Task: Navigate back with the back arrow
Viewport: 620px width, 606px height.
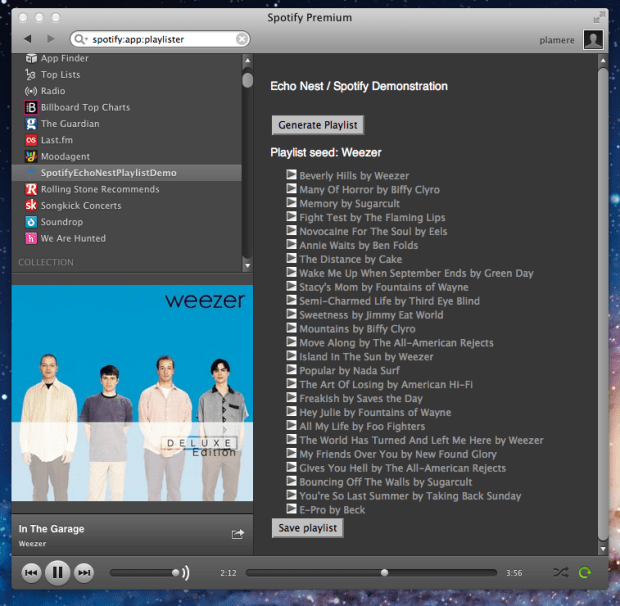Action: tap(27, 39)
